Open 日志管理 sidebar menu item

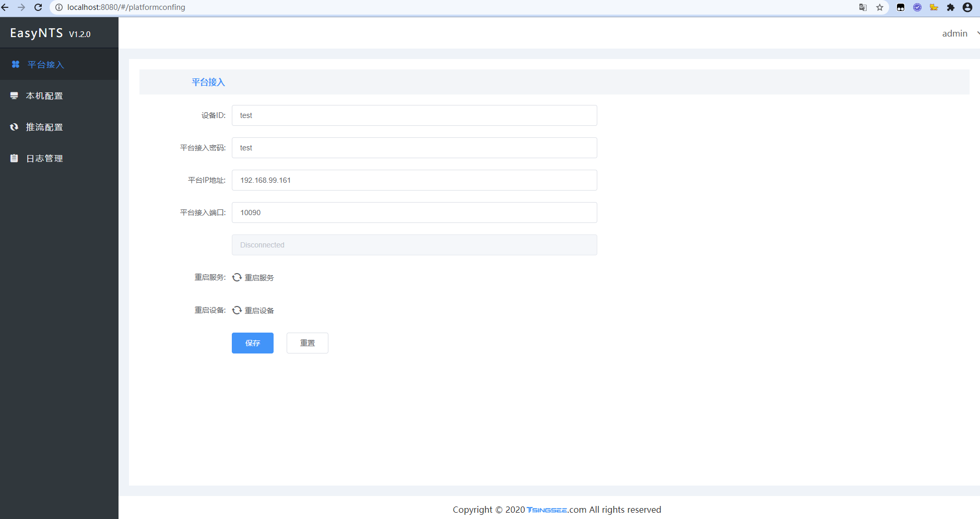click(x=59, y=158)
